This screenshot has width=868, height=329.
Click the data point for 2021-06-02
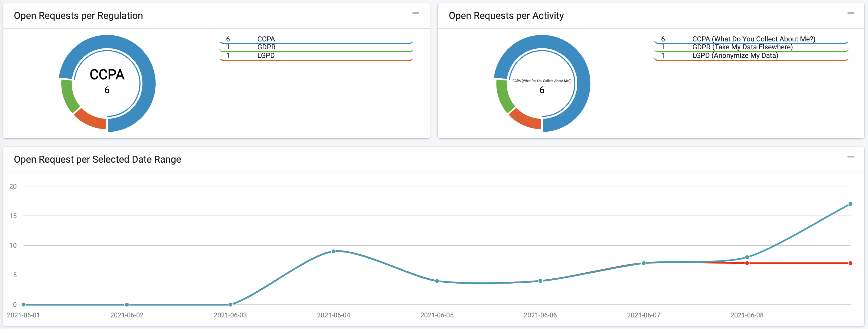pos(127,304)
